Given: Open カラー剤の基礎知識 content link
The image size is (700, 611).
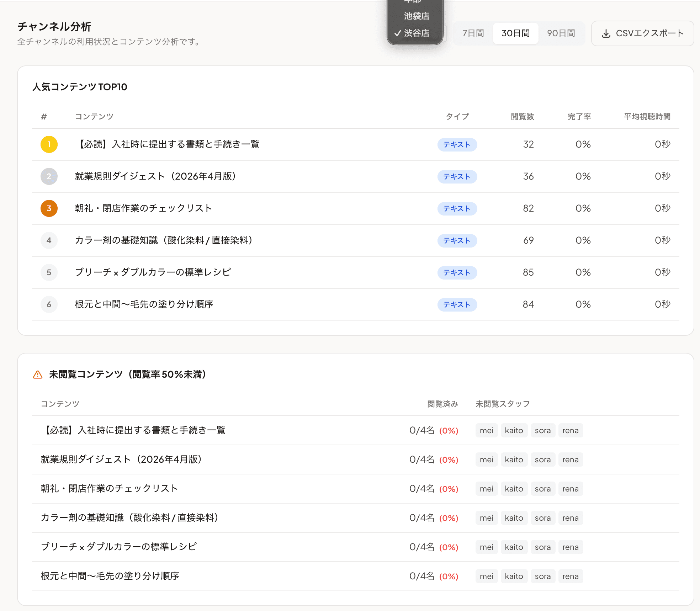Looking at the screenshot, I should 164,240.
